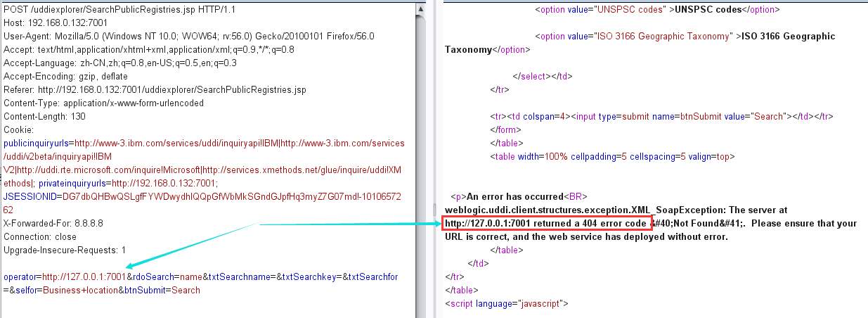Screen dimensions: 868x318
Task: Click the txtSearchname body parameter
Action: (239, 276)
